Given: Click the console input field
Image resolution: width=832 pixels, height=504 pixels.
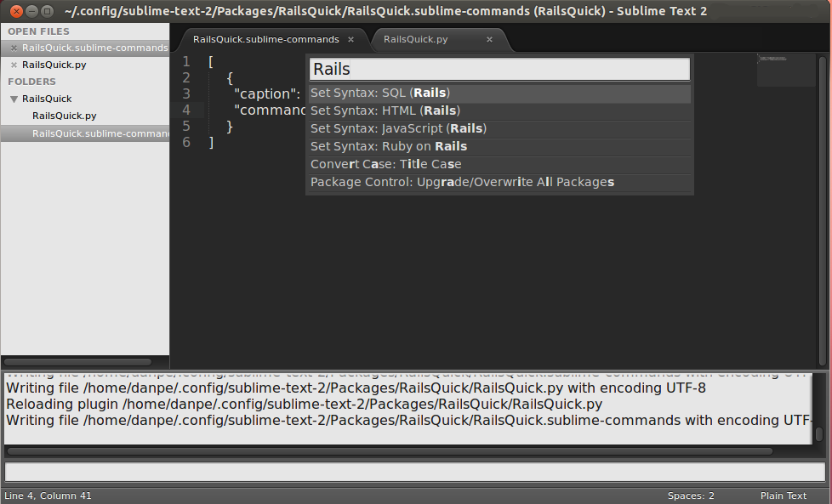Looking at the screenshot, I should click(x=415, y=472).
